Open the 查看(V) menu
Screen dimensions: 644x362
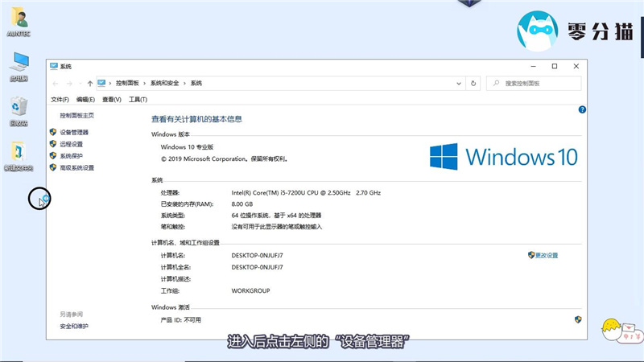click(x=112, y=99)
